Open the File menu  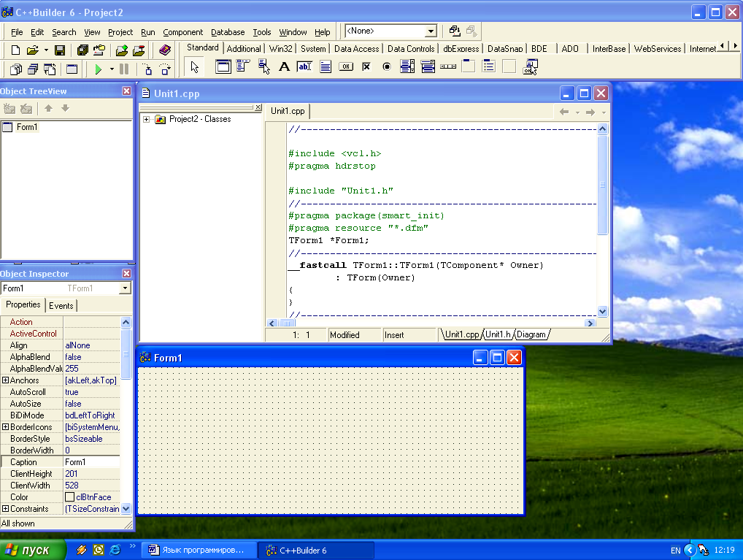coord(17,32)
